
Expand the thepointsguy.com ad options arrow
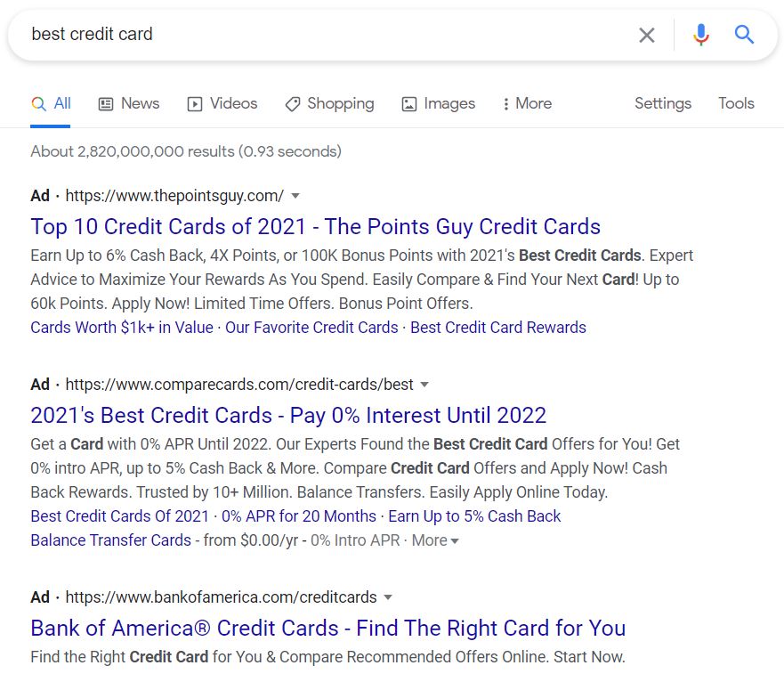(x=295, y=196)
